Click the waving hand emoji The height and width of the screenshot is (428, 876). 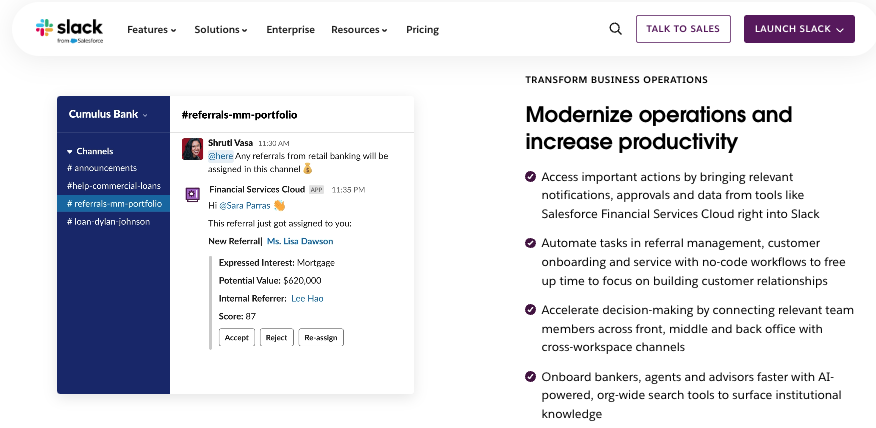pyautogui.click(x=279, y=206)
